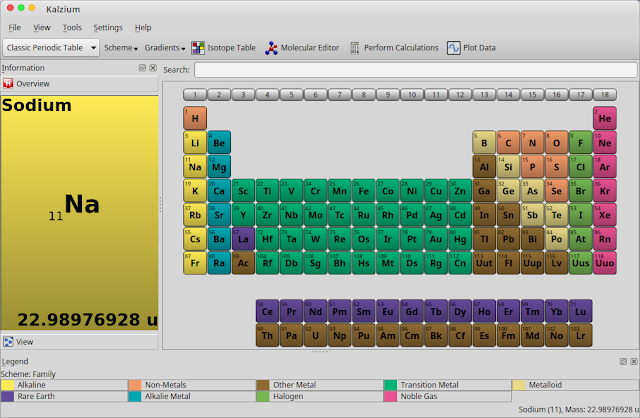Click the Noble Gas legend swatch

point(391,396)
